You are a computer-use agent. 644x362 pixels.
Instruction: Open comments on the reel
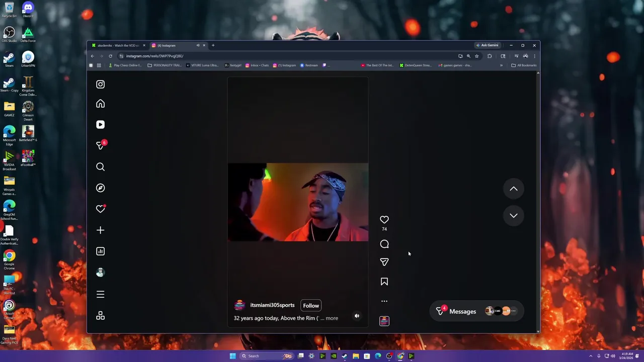click(x=384, y=244)
